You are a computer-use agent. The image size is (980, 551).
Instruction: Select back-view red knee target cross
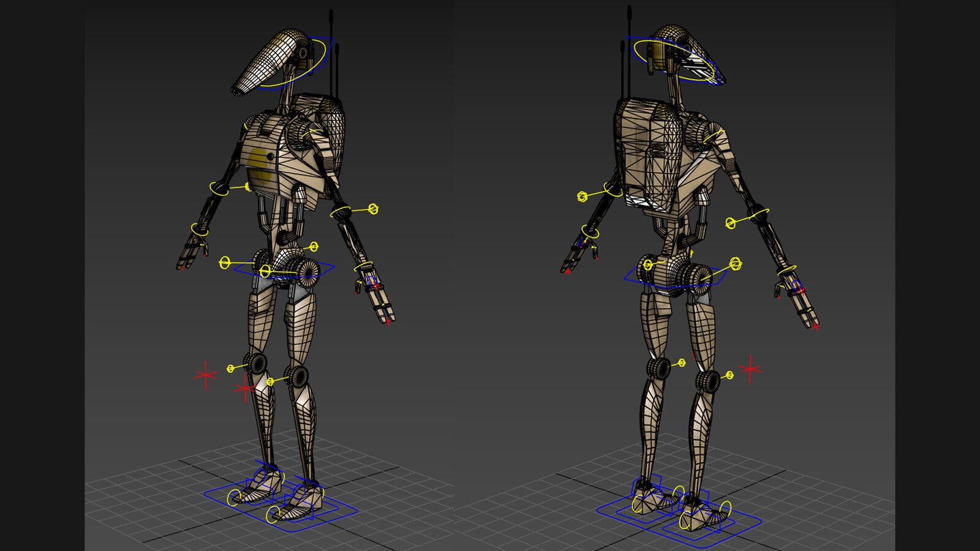coord(750,369)
